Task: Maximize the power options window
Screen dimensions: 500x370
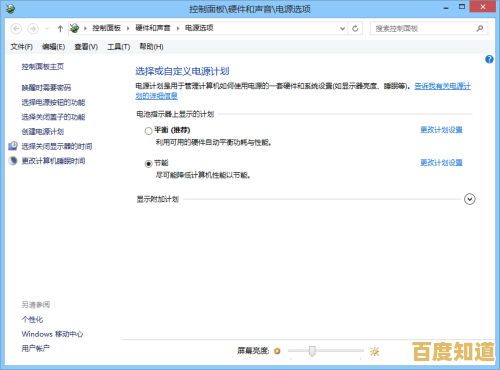Action: click(x=462, y=7)
